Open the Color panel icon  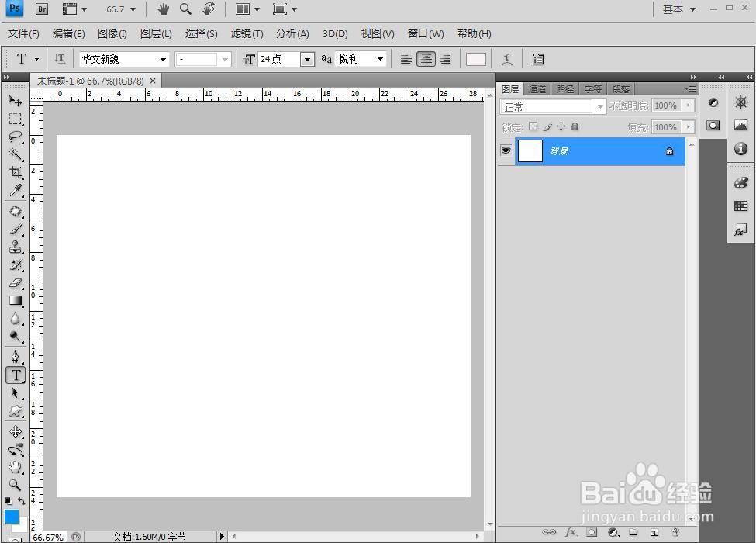tap(741, 183)
